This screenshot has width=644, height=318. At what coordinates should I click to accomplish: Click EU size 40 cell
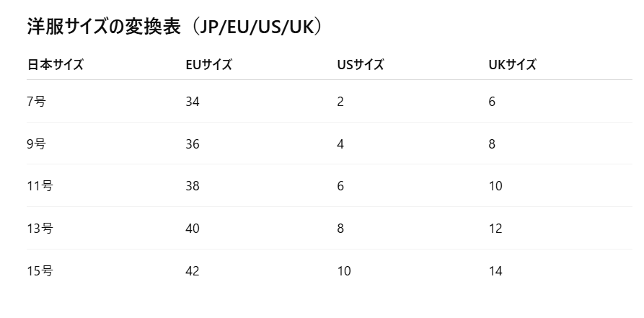click(193, 229)
